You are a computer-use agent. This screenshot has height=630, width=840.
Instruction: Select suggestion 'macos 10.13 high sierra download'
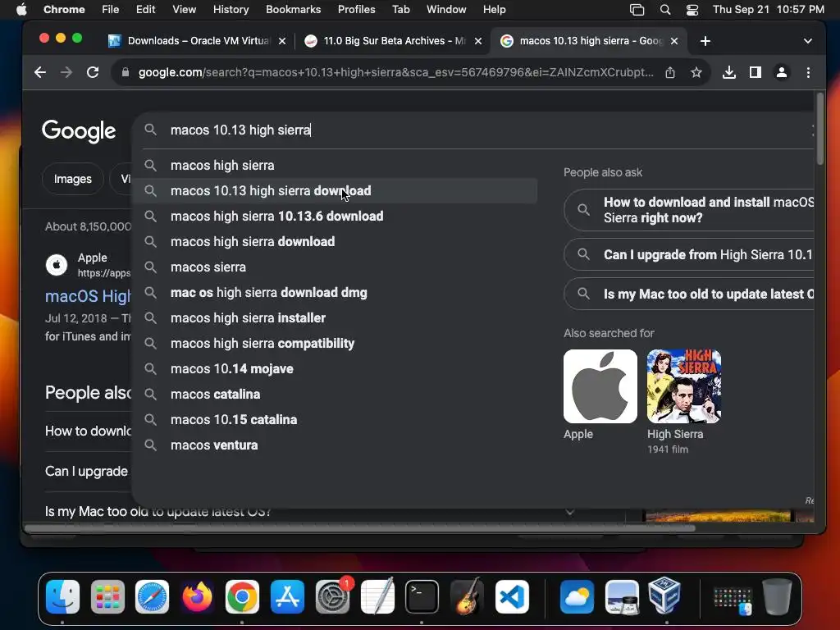335,190
